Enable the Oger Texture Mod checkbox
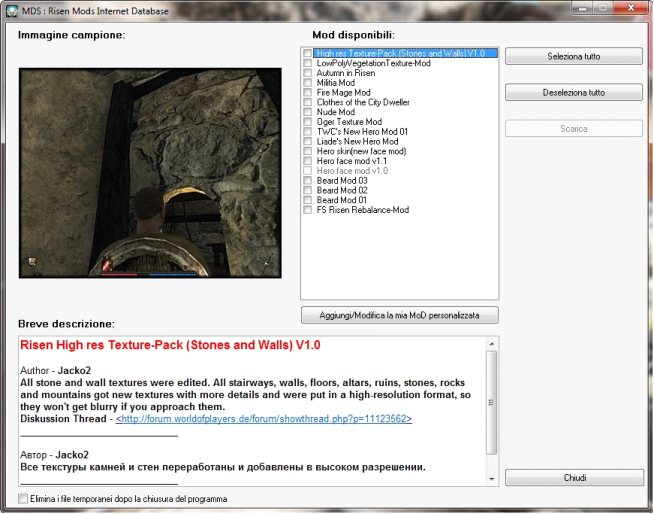Image resolution: width=654 pixels, height=514 pixels. pos(307,122)
